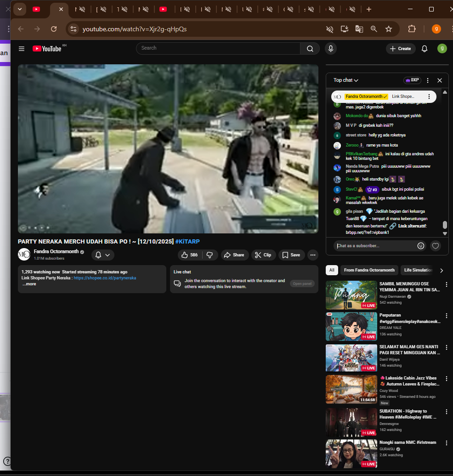Like the video with 586 likes
This screenshot has height=476, width=453.
189,255
